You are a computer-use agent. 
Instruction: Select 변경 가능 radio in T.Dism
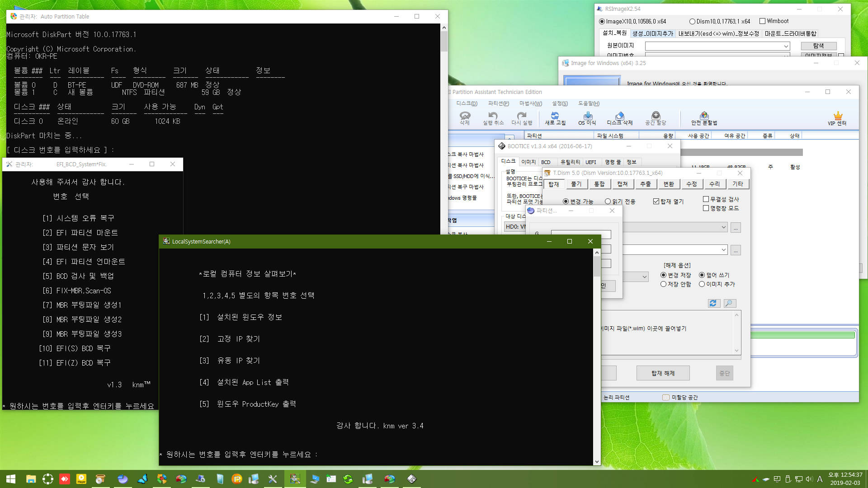(x=566, y=202)
